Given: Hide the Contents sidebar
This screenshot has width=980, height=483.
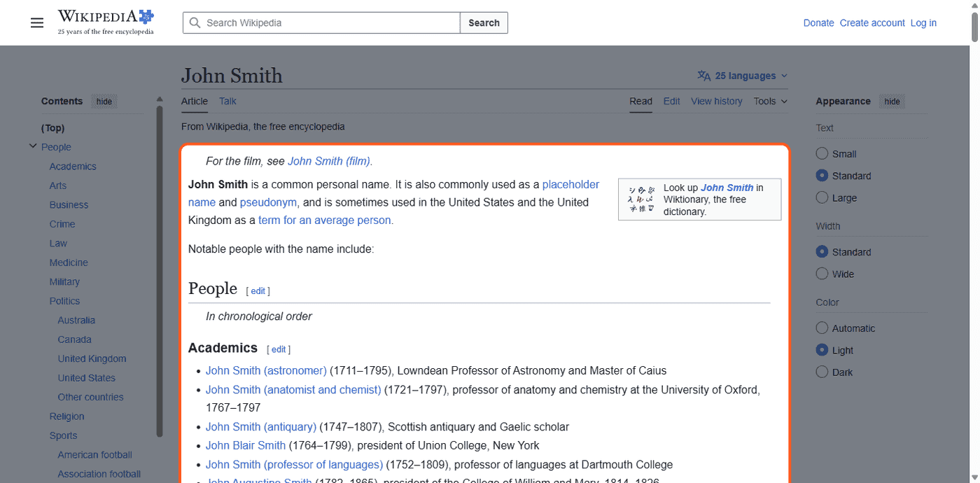Looking at the screenshot, I should (x=104, y=101).
